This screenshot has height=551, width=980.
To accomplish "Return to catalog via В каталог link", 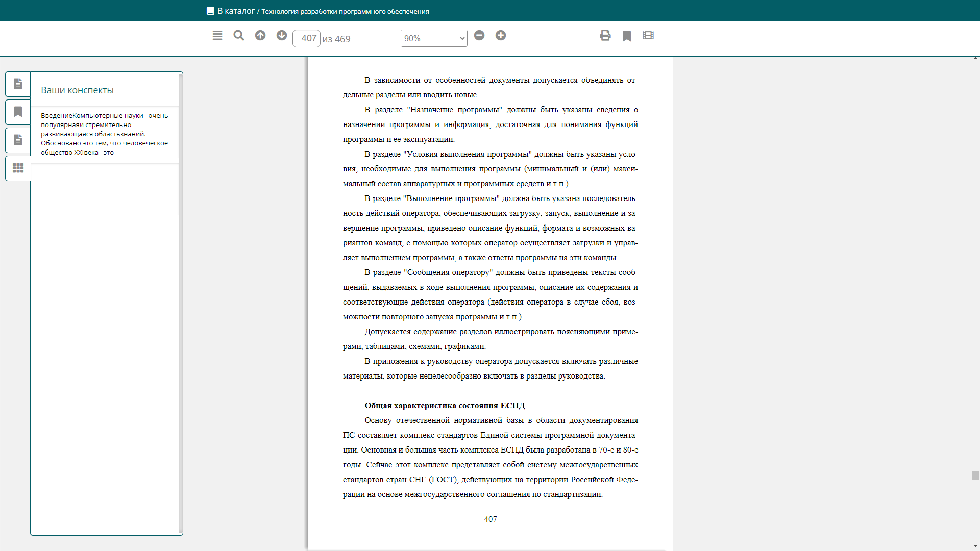I will pos(236,11).
